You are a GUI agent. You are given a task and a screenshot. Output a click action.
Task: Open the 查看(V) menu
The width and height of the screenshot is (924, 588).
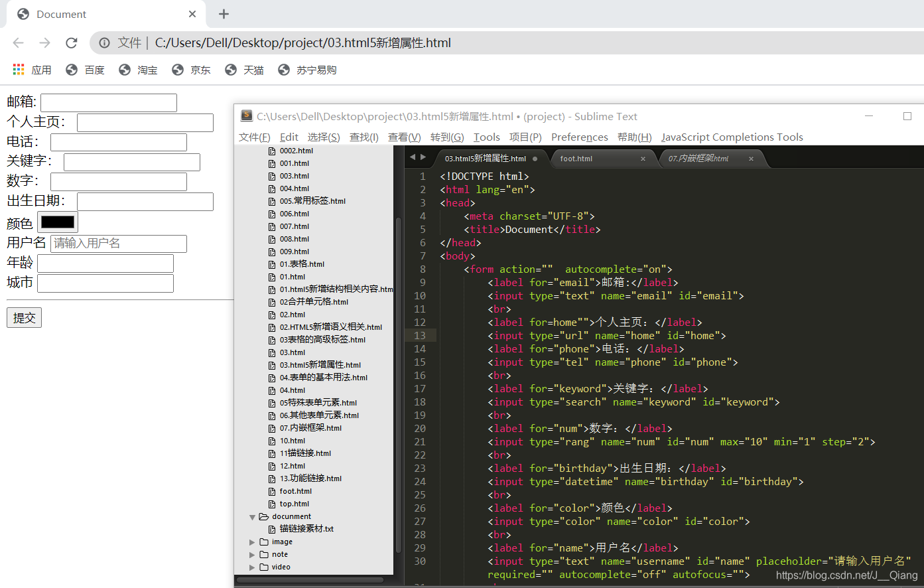coord(405,137)
